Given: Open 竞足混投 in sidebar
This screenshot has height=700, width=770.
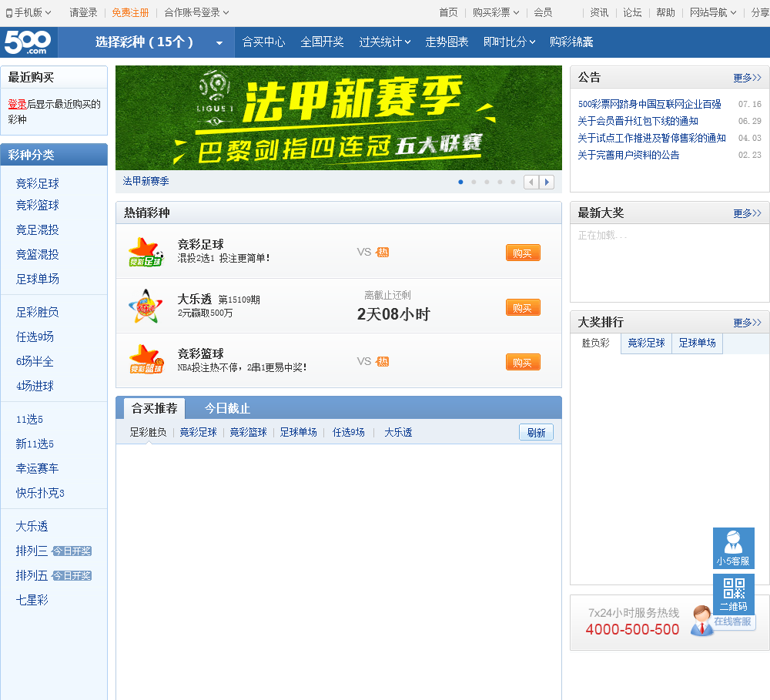Looking at the screenshot, I should point(37,230).
